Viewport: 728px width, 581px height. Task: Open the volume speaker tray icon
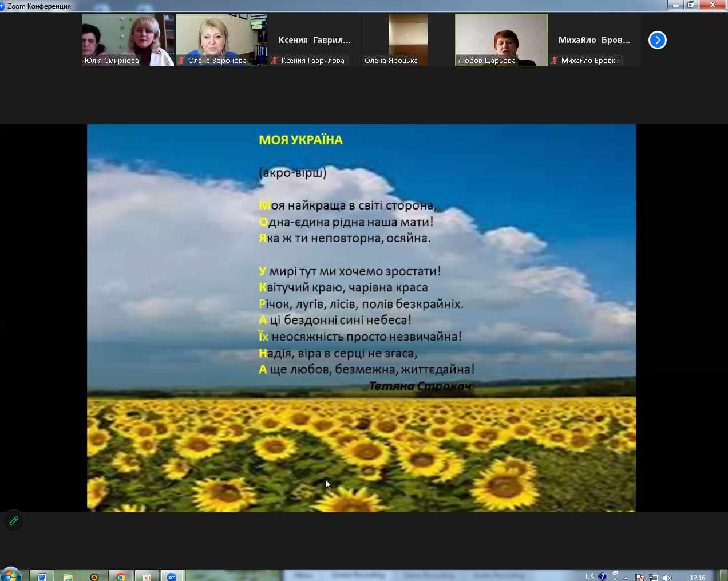[667, 577]
